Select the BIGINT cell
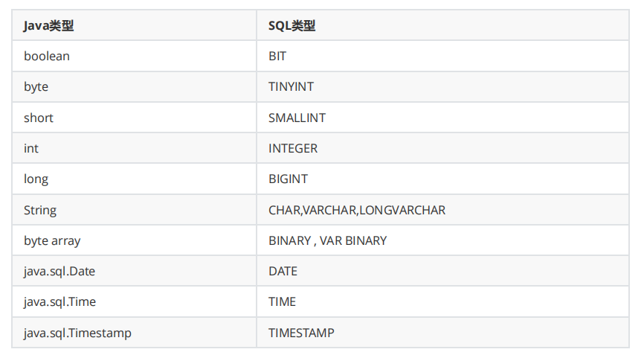Screen dimensions: 644x358 pyautogui.click(x=288, y=179)
